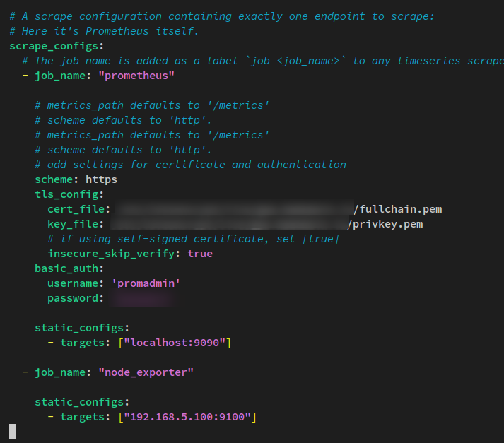This screenshot has height=443, width=504.
Task: Click the "prometheus" job name value
Action: click(136, 76)
